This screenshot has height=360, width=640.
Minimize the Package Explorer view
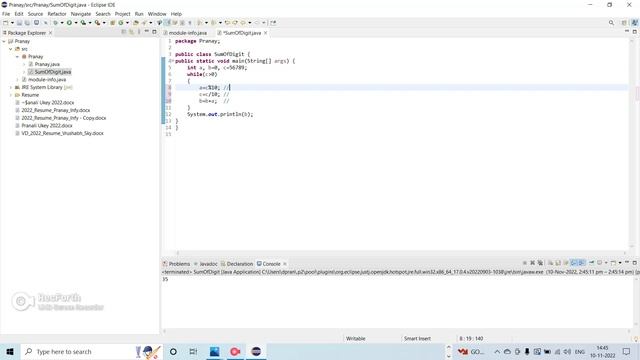click(147, 31)
